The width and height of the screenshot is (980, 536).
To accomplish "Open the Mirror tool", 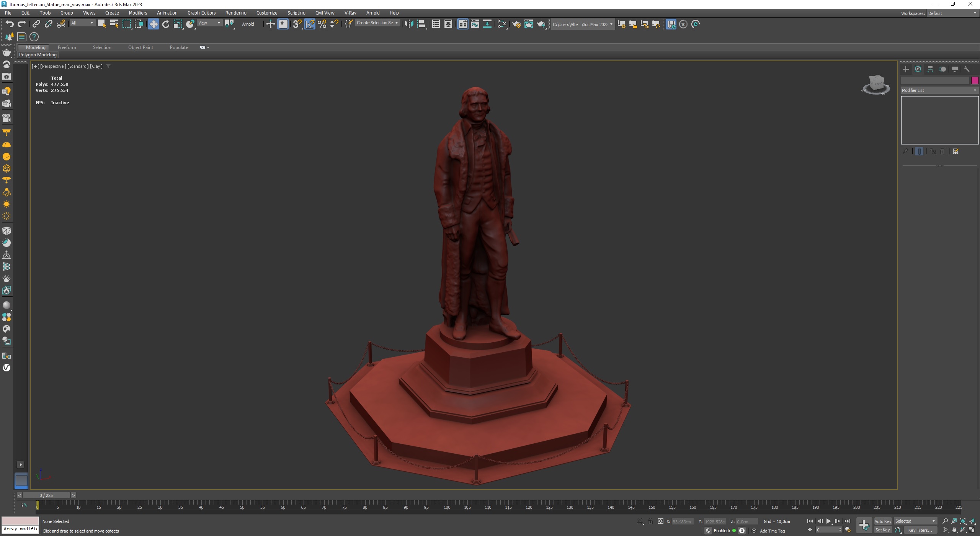I will [x=408, y=24].
